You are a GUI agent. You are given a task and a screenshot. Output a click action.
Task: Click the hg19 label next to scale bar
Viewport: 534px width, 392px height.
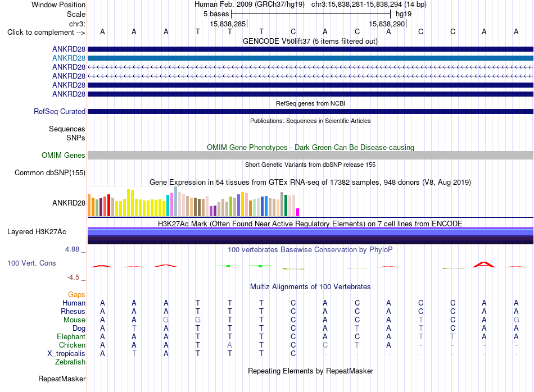pyautogui.click(x=404, y=14)
